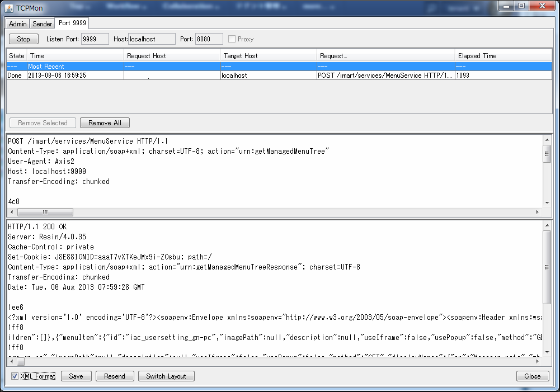Click the request pane scroll-down arrow

click(547, 203)
